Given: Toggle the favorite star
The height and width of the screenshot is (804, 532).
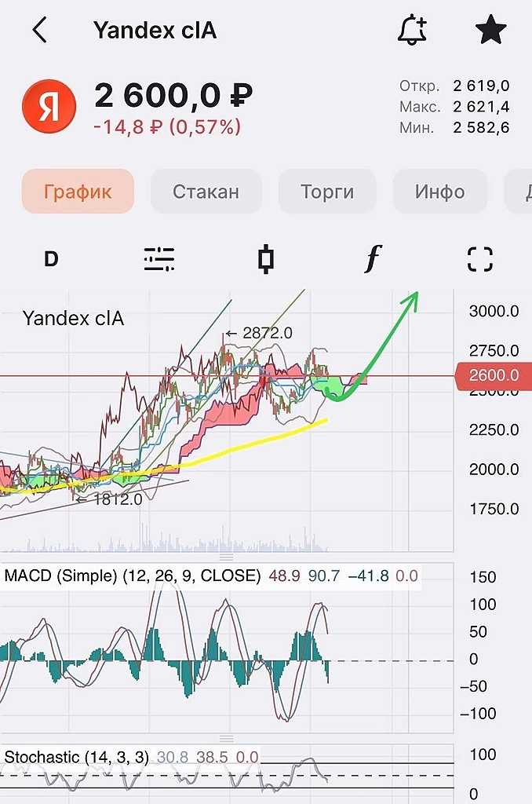Looking at the screenshot, I should [490, 30].
